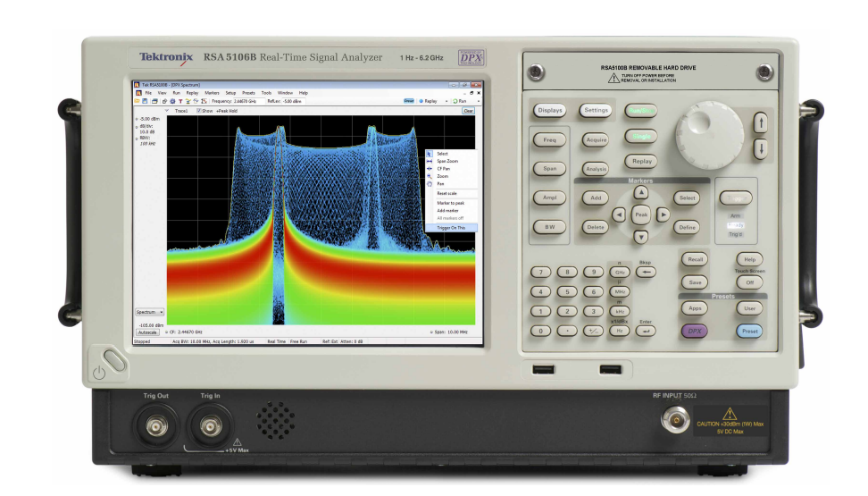Push the blue hardware Preset button
Viewport: 868px width, 496px height.
point(749,331)
